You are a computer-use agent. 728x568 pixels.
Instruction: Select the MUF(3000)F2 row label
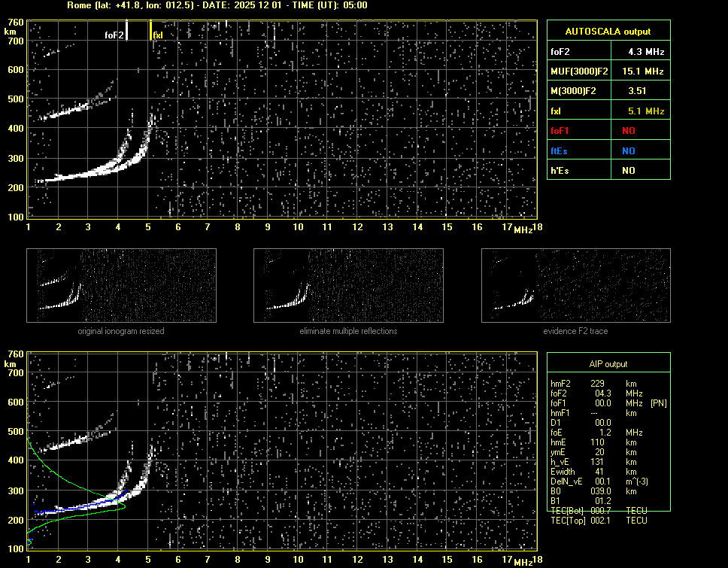pos(578,71)
